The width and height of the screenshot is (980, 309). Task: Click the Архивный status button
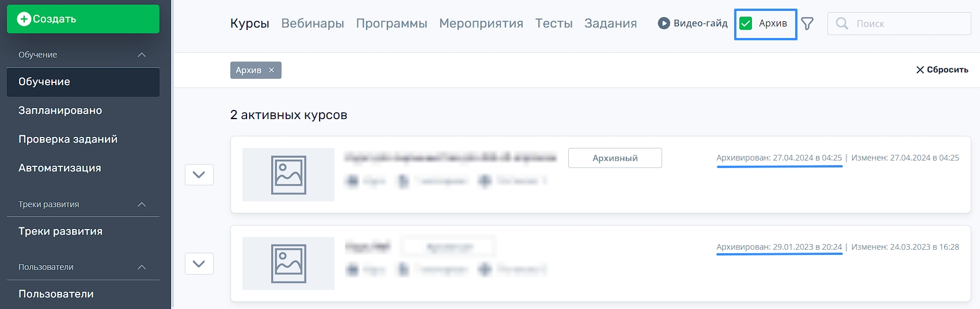pos(615,158)
